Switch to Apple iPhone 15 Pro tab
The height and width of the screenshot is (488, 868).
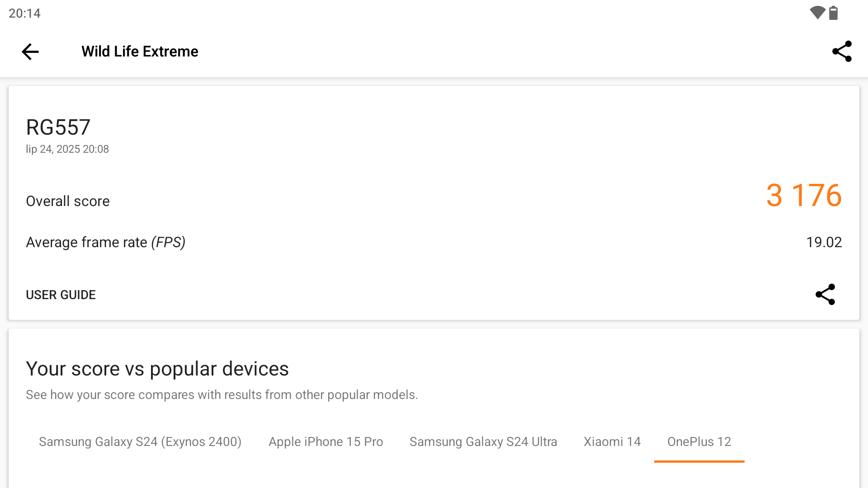pos(325,442)
